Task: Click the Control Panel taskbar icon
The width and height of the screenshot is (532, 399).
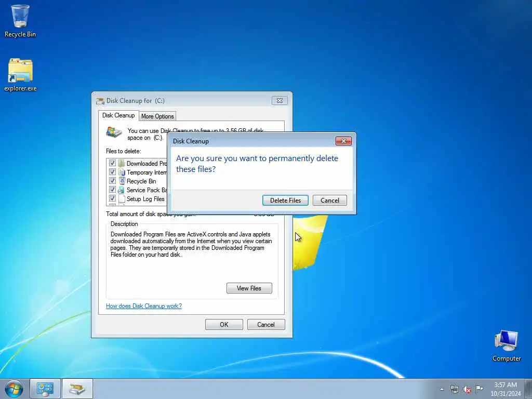Action: (45, 389)
